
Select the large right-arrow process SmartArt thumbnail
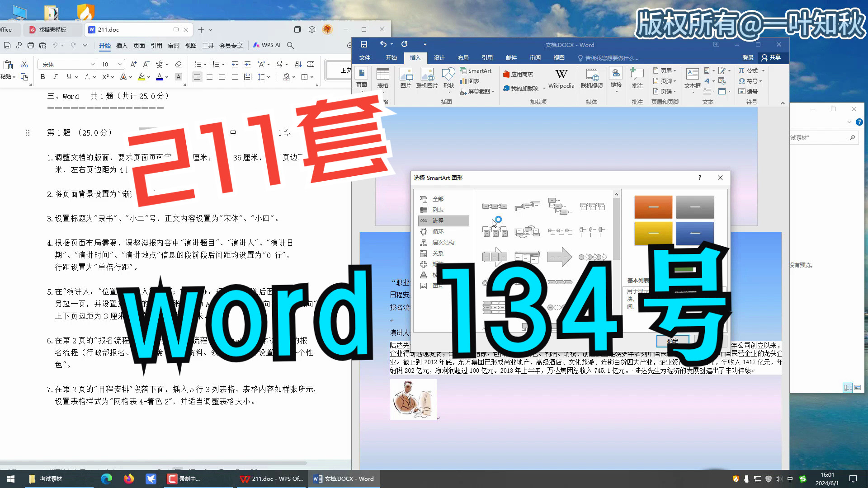click(560, 257)
